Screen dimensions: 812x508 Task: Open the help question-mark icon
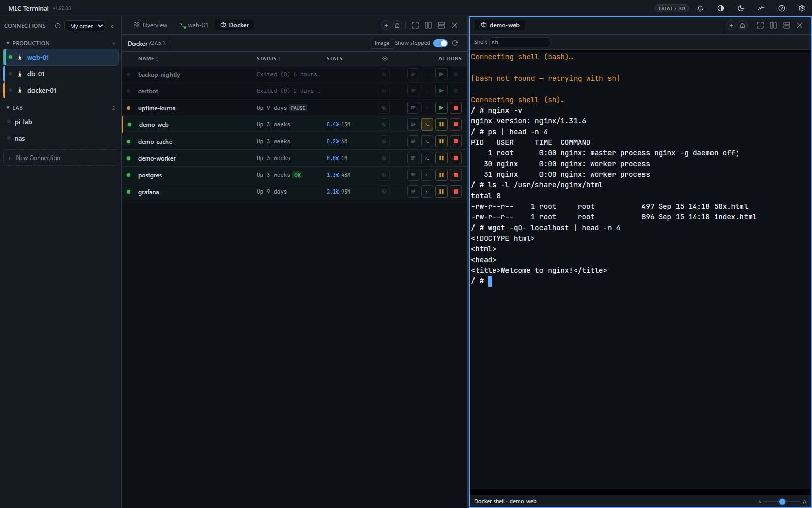[x=782, y=8]
